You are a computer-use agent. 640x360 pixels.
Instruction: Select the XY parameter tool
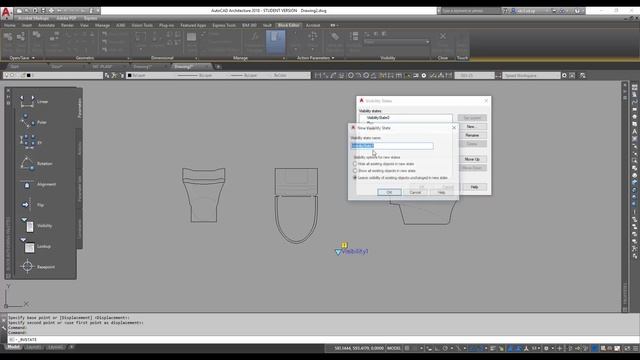coord(31,142)
